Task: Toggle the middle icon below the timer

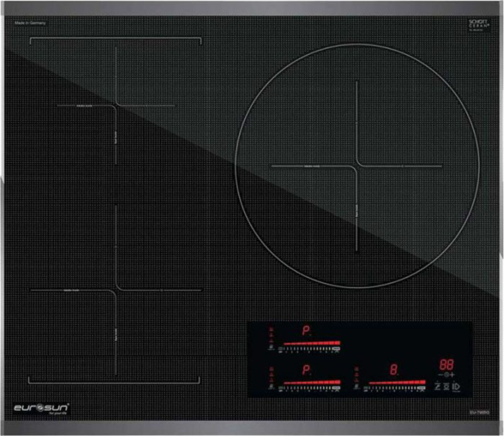Action: [446, 388]
